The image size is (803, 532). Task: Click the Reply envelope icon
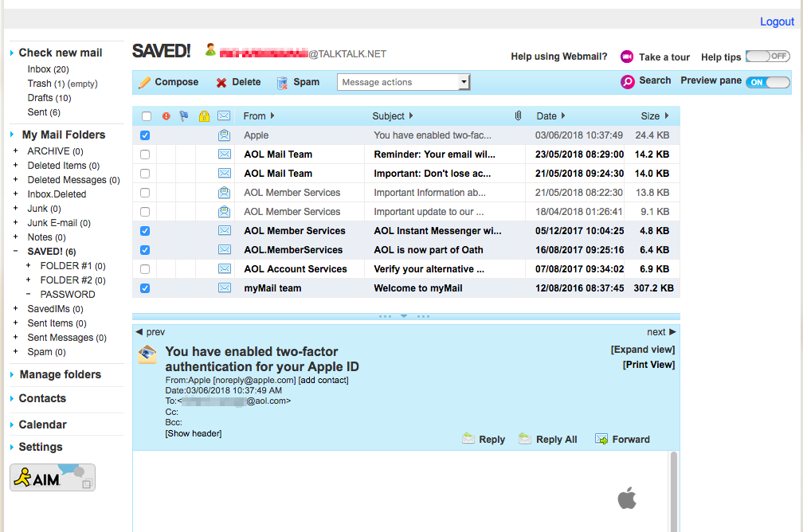point(468,439)
